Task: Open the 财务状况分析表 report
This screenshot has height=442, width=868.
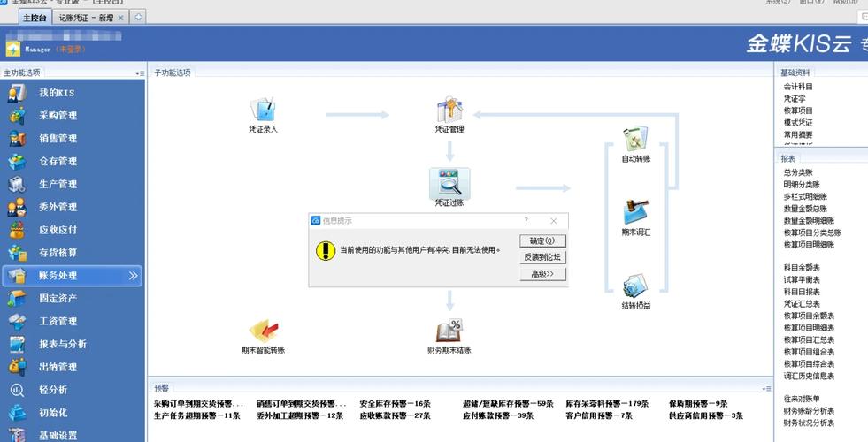Action: [x=809, y=423]
